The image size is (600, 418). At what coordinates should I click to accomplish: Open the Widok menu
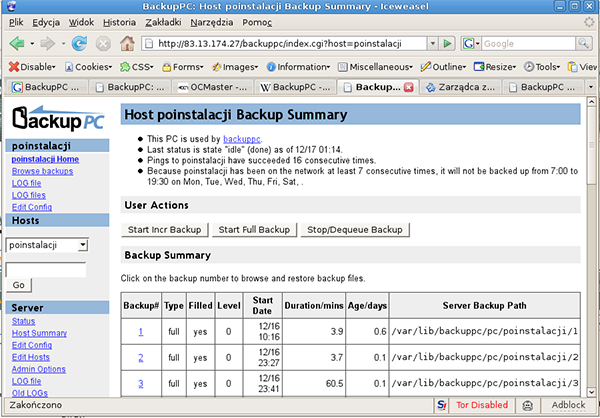[x=81, y=23]
